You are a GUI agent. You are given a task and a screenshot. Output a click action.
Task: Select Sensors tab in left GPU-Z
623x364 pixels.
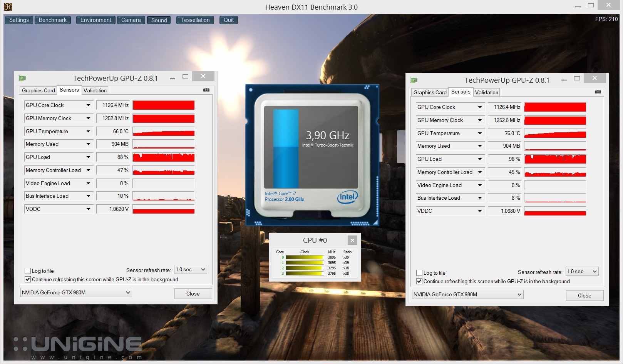pos(69,90)
